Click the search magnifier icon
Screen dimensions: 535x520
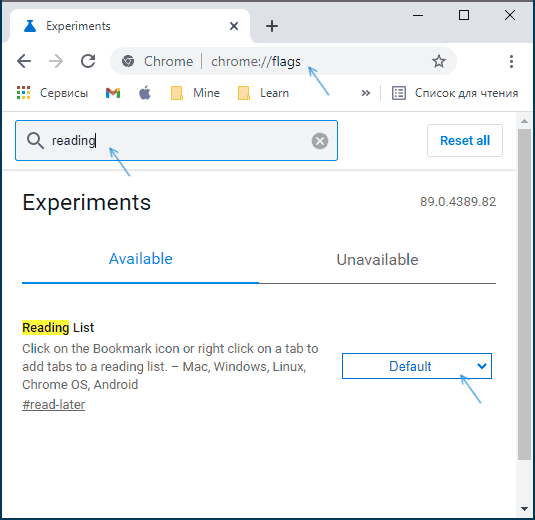(35, 141)
